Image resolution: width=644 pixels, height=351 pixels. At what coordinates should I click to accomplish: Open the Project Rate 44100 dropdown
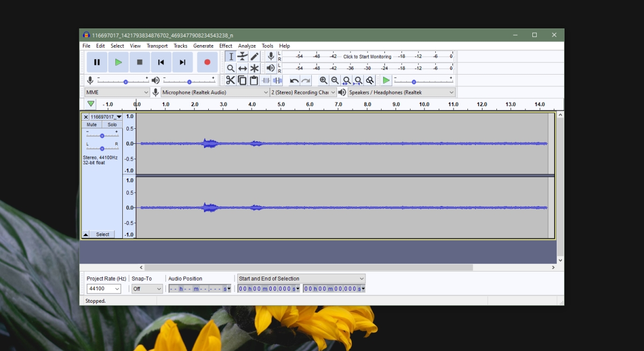[104, 289]
